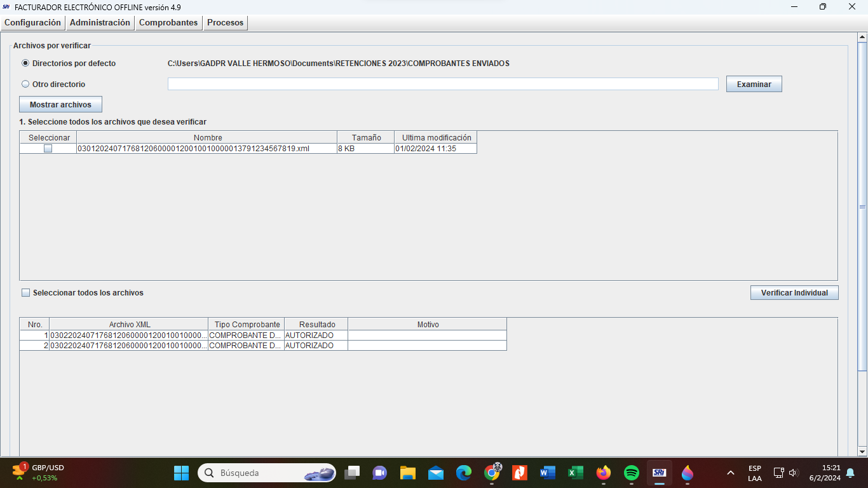Open Google Chrome from the taskbar
Screen dimensions: 868x488
tap(492, 473)
